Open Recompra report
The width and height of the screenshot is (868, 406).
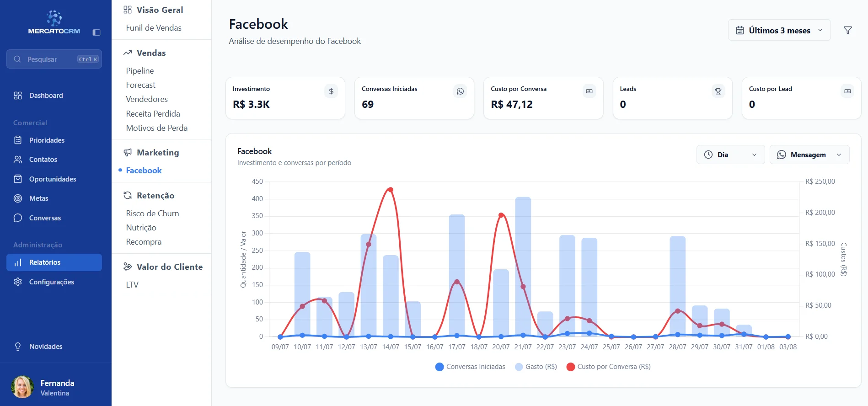[x=144, y=242]
